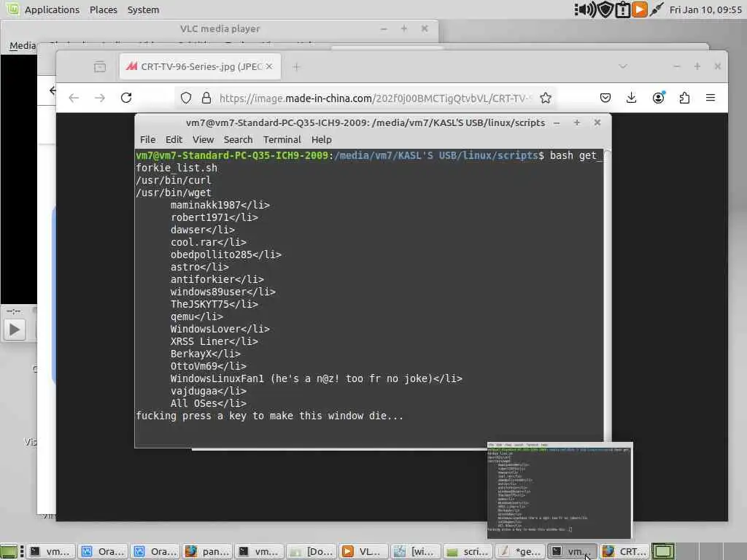747x560 pixels.
Task: Click the shield update manager tray icon
Action: pyautogui.click(x=605, y=9)
